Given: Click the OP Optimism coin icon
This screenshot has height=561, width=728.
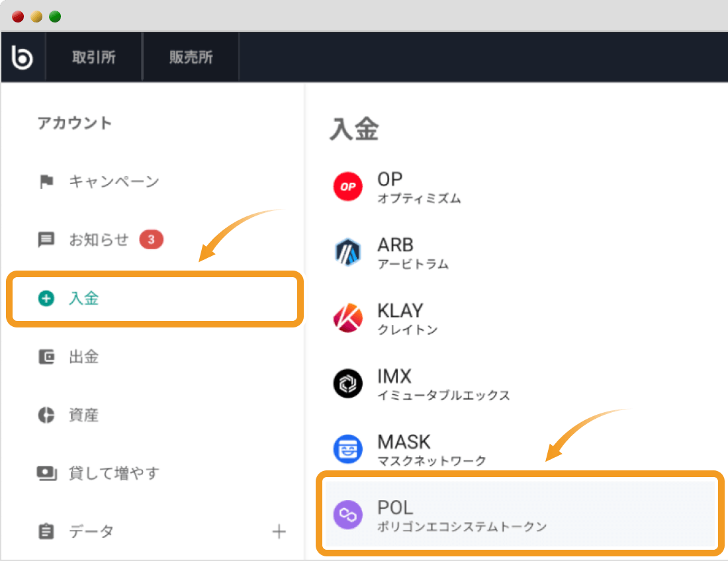Looking at the screenshot, I should click(x=347, y=187).
